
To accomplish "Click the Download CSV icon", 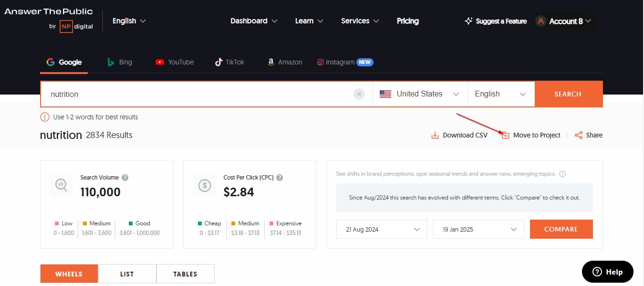I will (435, 135).
